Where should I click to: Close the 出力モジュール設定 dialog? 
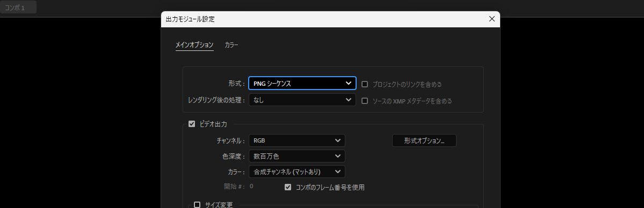[491, 19]
